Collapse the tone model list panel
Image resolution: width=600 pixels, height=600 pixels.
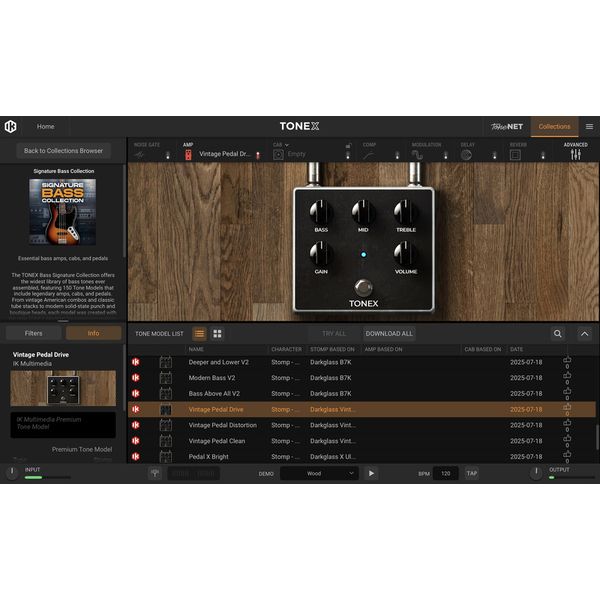585,333
